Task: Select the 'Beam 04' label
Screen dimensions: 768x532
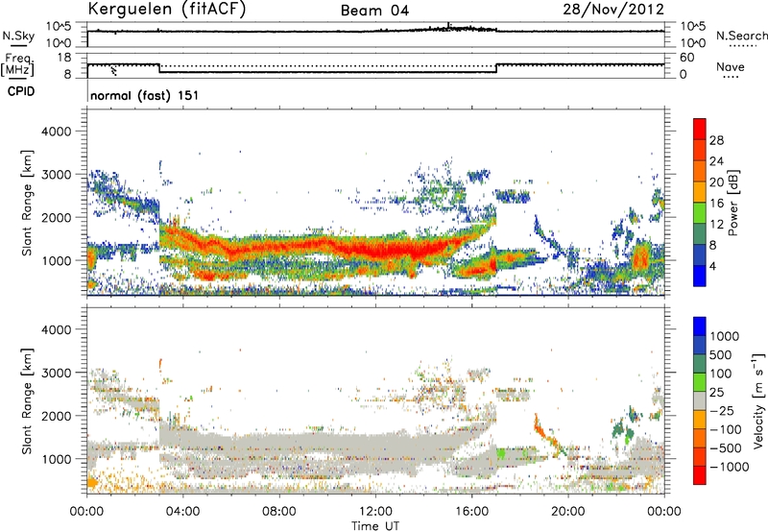Action: (374, 11)
